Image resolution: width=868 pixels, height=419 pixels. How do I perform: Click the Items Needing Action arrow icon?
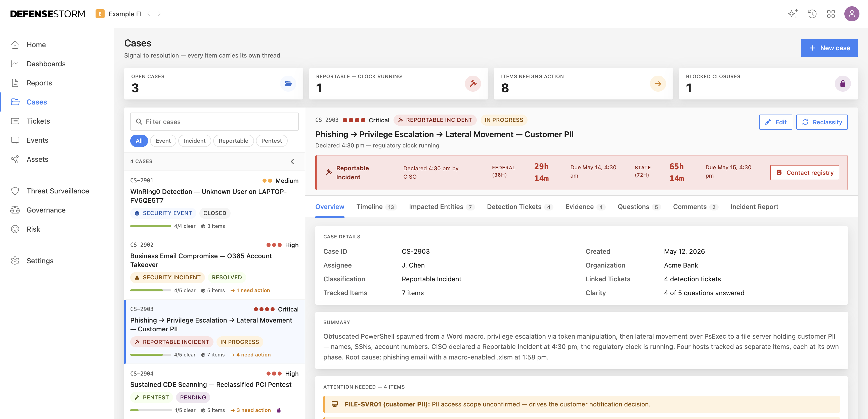(658, 83)
